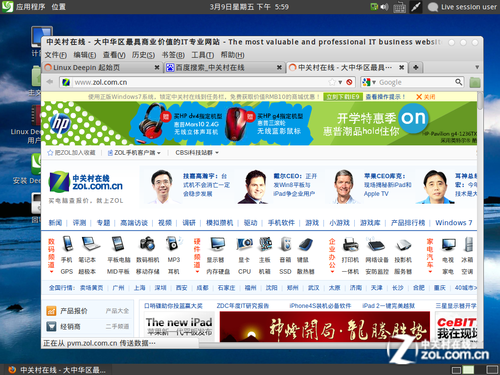Click the network status icon in panel
The image size is (500, 375).
pos(375,7)
